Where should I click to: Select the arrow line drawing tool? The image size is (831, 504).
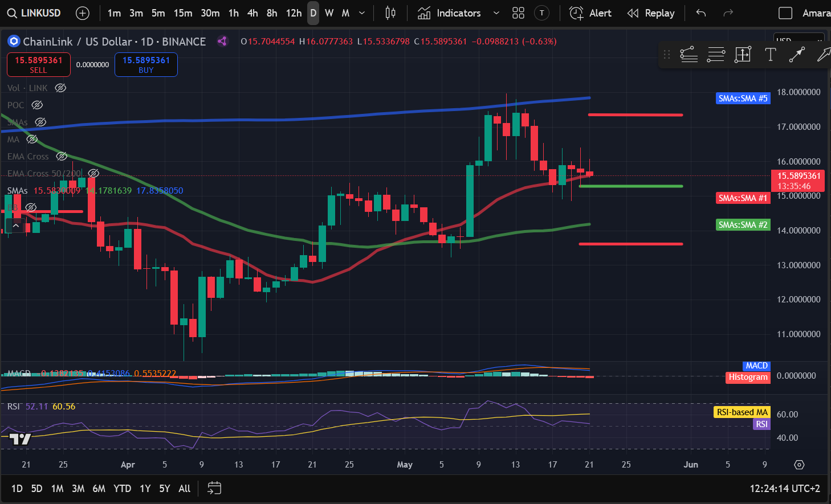point(797,55)
